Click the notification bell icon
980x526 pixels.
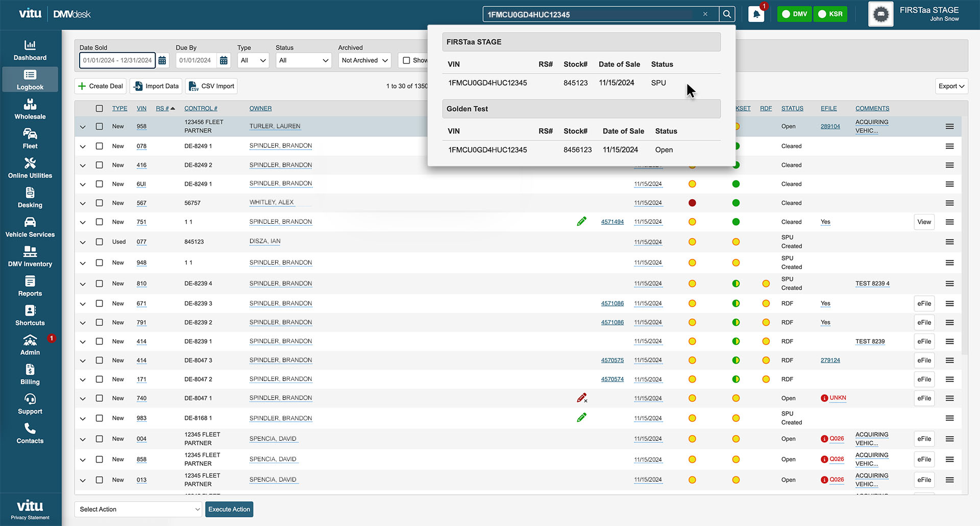(756, 14)
